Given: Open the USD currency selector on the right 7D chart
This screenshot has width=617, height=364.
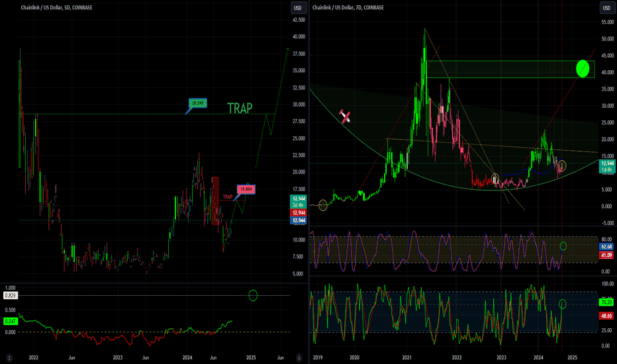Looking at the screenshot, I should click(606, 8).
